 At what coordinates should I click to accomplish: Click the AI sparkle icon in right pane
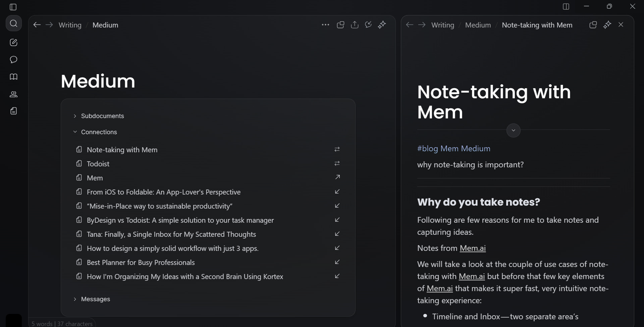(607, 25)
